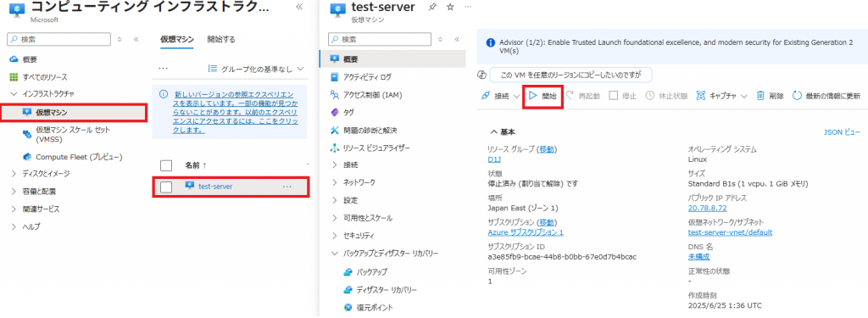Viewport: 868px width, 318px height.
Task: Click the test-server menu search box
Action: (x=379, y=39)
